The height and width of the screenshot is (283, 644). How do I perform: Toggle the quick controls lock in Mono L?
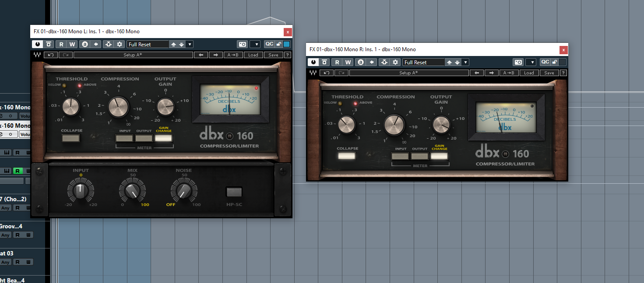pyautogui.click(x=278, y=44)
